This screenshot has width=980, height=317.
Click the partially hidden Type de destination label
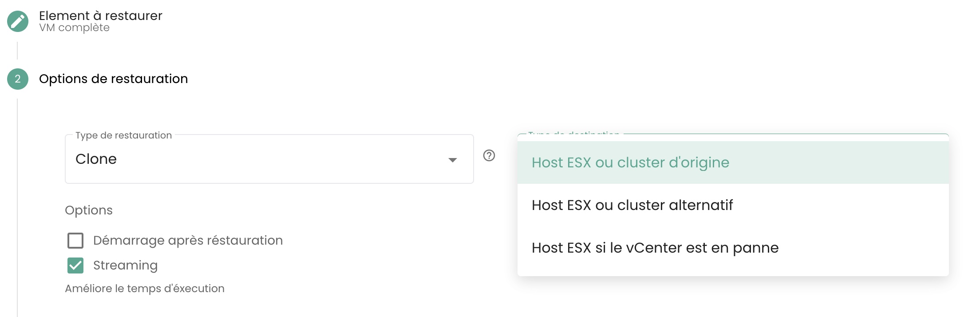pos(573,134)
